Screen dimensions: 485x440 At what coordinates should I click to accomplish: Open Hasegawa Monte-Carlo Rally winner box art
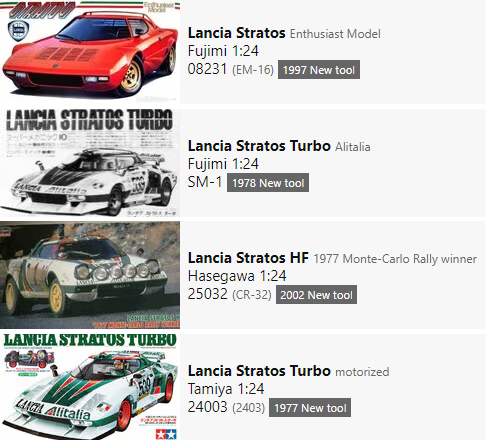(x=90, y=275)
